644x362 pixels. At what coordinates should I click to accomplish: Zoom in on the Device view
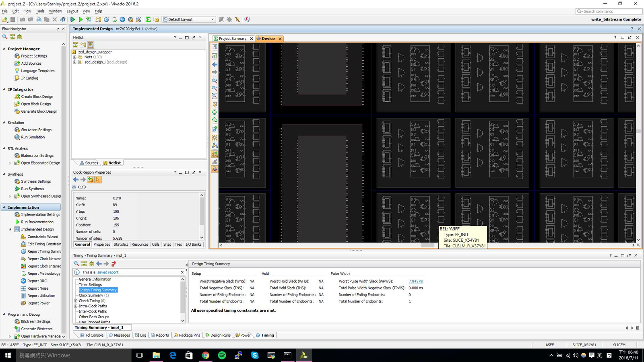215,81
